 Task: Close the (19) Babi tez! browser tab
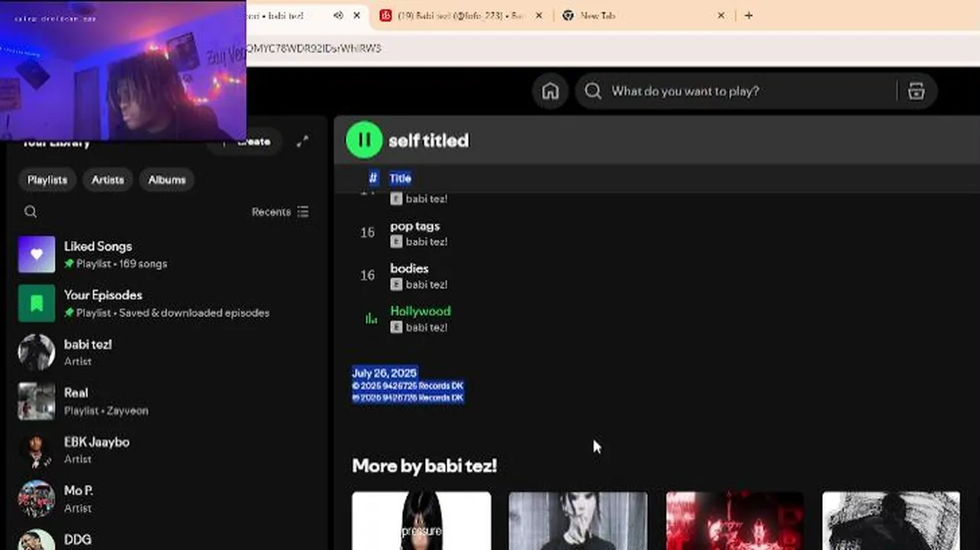539,15
